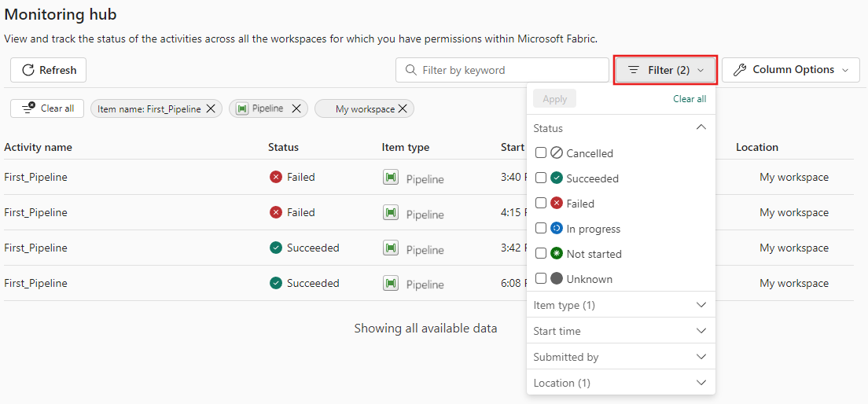Expand the Submitted by filter section
Screen dimensions: 868x404
(620, 357)
